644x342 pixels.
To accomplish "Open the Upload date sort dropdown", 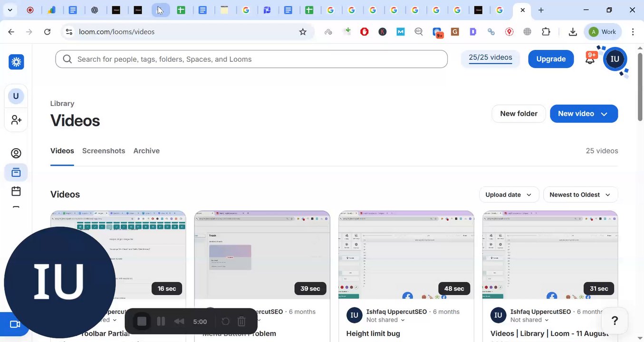I will click(x=509, y=195).
